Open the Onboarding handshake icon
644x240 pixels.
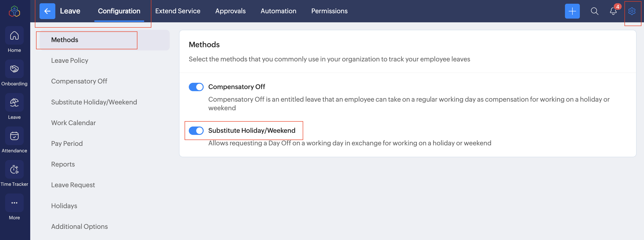pyautogui.click(x=14, y=69)
